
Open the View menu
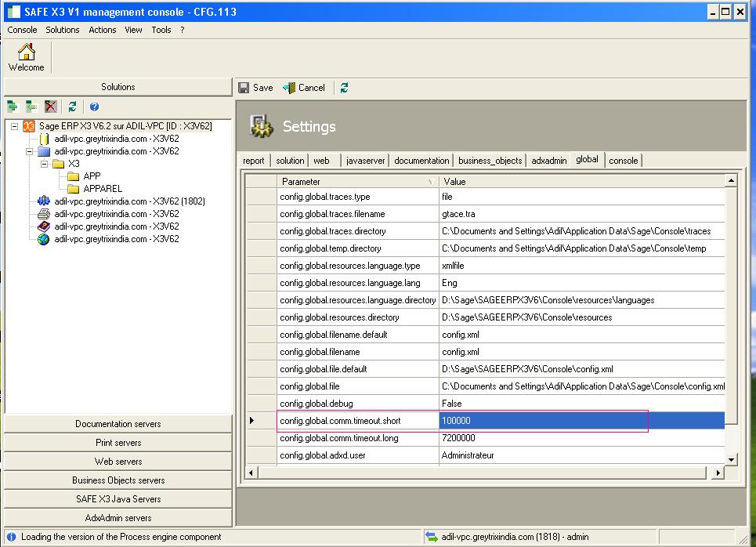pyautogui.click(x=133, y=30)
